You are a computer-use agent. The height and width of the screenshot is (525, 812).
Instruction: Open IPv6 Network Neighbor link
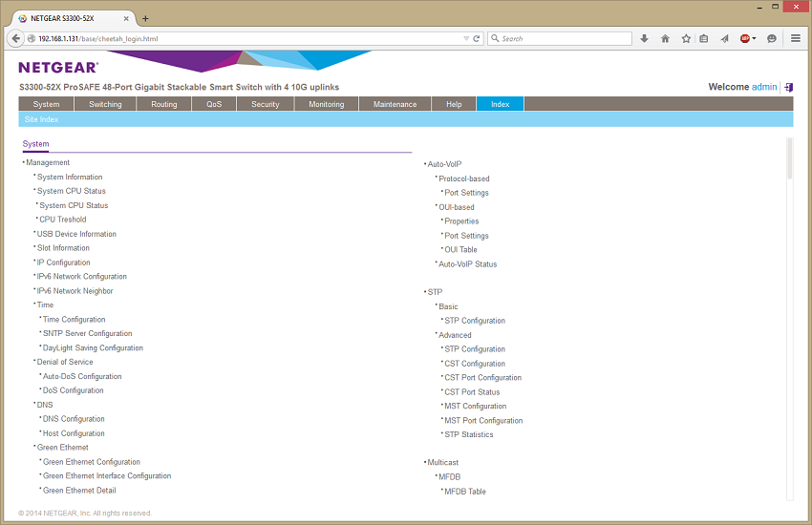tap(75, 291)
